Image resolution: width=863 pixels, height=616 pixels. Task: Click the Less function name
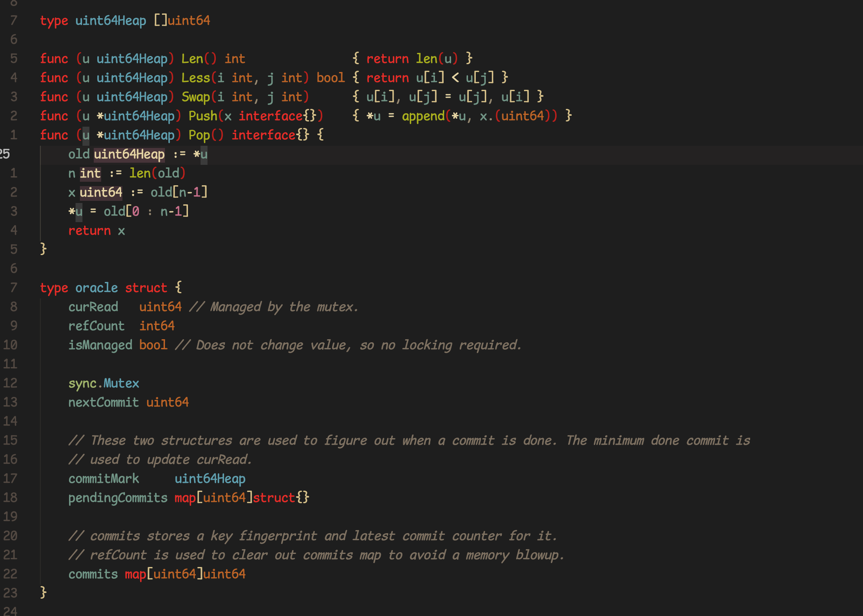195,78
